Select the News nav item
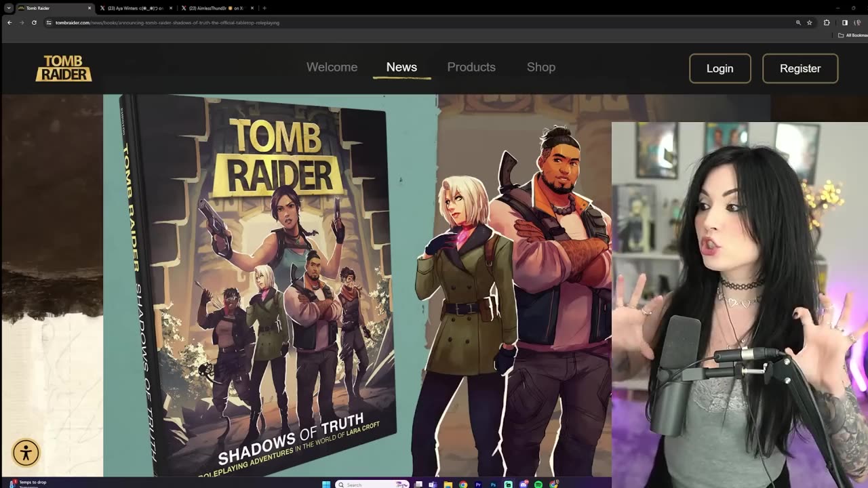Viewport: 868px width, 488px height. click(x=401, y=67)
